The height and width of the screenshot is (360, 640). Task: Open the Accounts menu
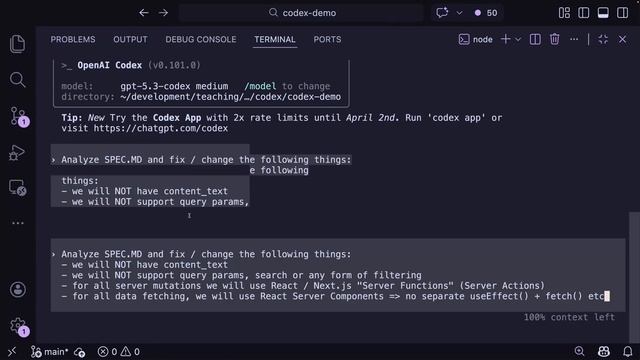[18, 290]
